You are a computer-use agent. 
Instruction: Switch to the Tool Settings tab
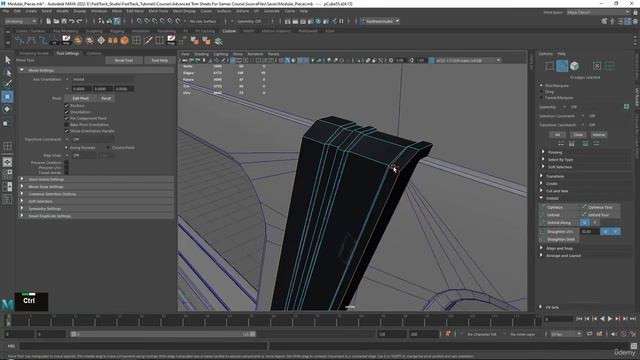(68, 53)
